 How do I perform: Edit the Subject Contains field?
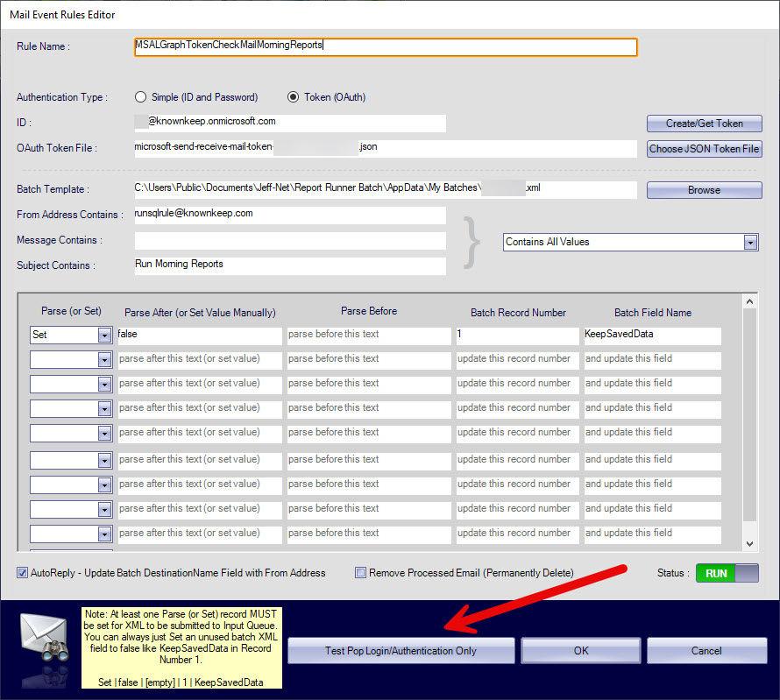289,265
